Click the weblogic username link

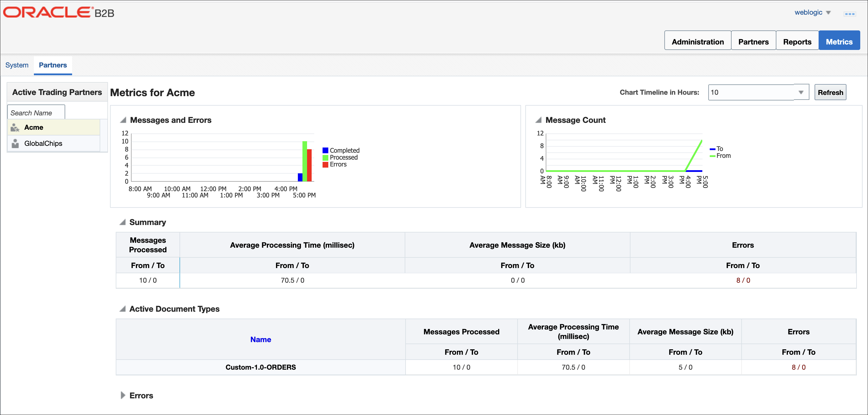point(808,12)
